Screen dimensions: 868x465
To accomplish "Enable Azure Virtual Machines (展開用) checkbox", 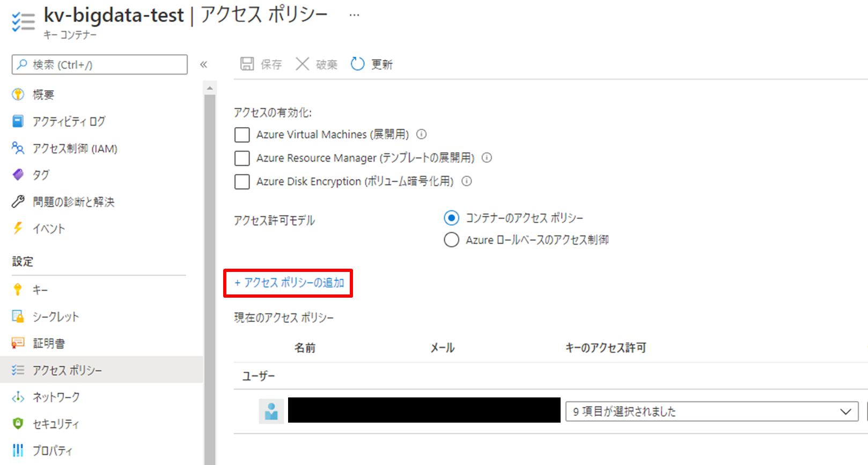I will click(x=242, y=135).
